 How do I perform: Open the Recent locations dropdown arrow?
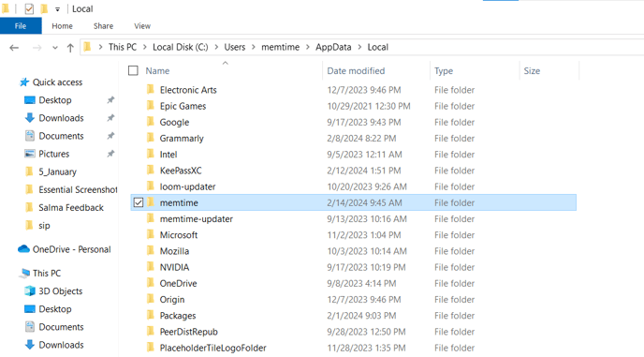55,48
